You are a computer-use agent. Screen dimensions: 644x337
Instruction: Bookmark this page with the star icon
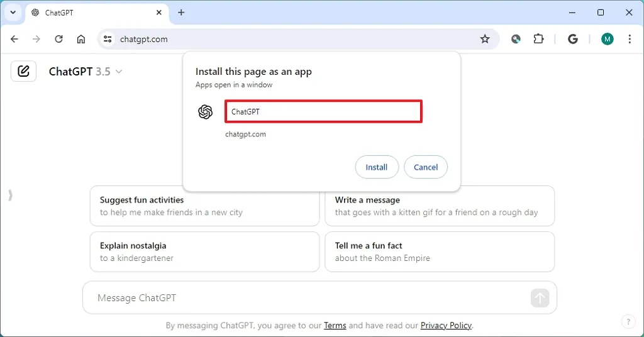[x=485, y=39]
